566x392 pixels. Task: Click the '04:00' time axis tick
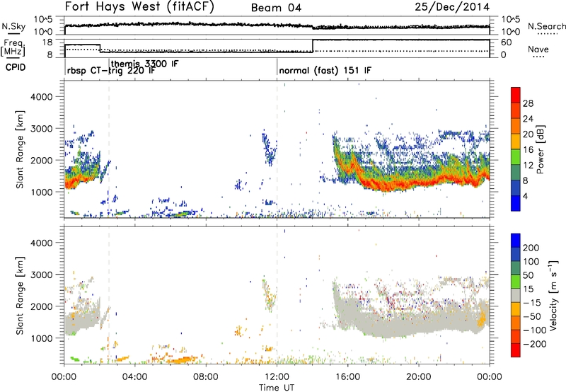pyautogui.click(x=135, y=377)
